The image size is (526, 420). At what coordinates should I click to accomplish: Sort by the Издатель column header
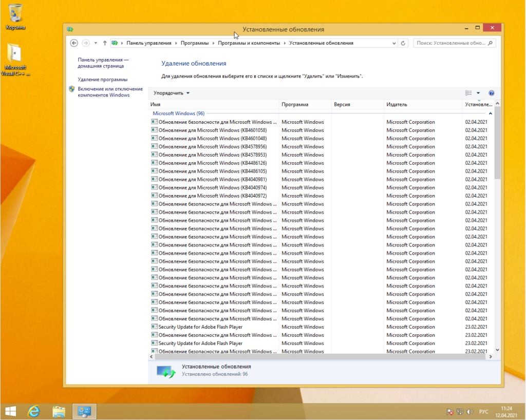423,105
